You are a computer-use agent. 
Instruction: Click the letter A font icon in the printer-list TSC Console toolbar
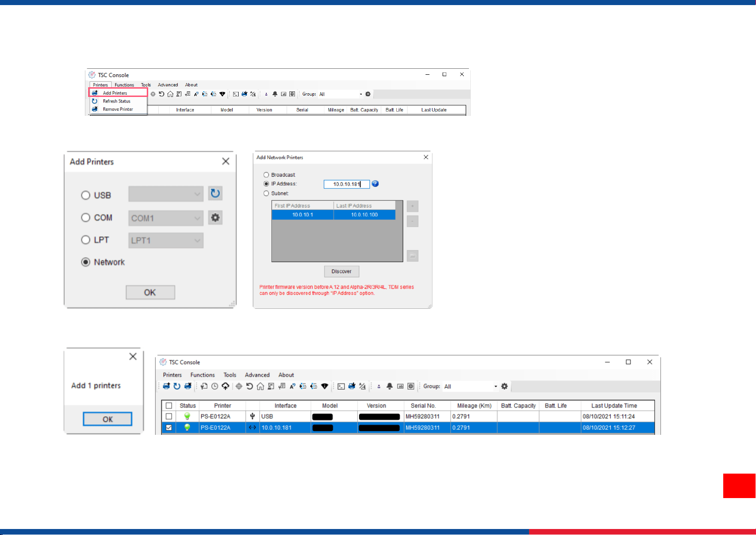(292, 386)
